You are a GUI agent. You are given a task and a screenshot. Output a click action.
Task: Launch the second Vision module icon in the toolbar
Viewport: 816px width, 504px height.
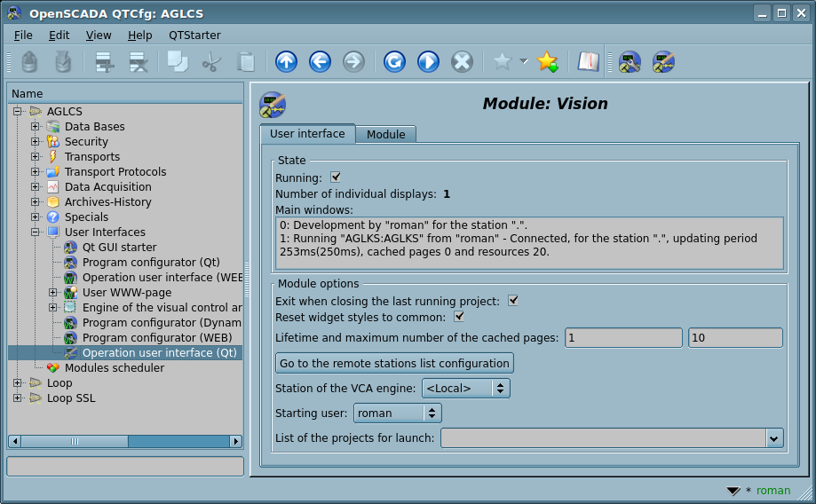(x=663, y=62)
